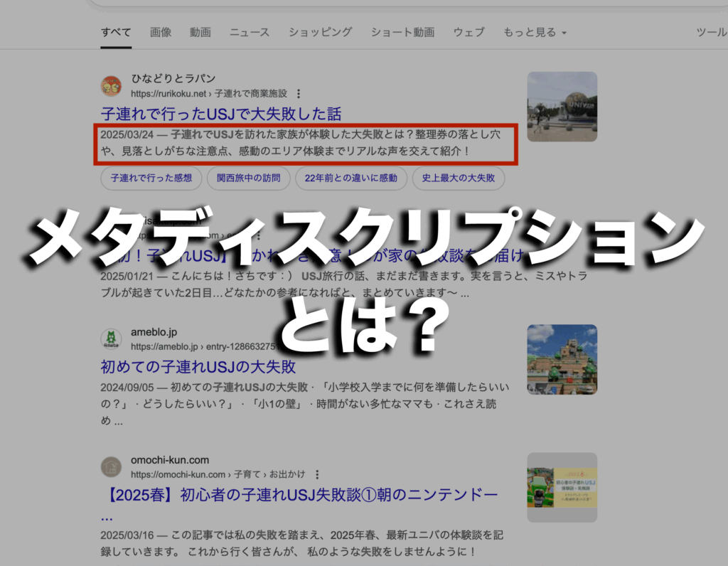
Task: Switch to the 画像 search tab
Action: click(x=161, y=33)
